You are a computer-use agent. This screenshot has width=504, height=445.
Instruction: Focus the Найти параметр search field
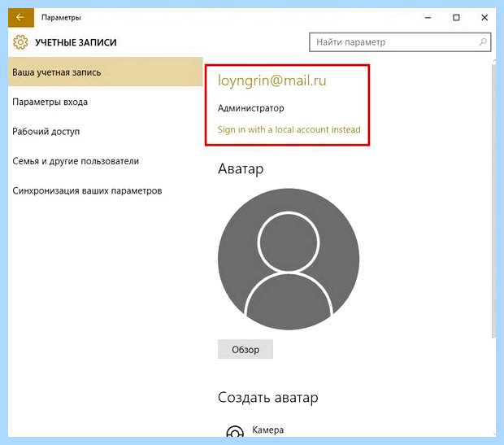tap(400, 42)
